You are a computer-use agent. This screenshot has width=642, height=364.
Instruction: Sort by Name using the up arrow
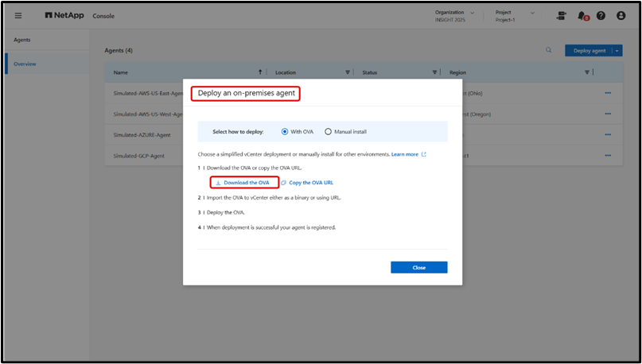click(x=260, y=72)
